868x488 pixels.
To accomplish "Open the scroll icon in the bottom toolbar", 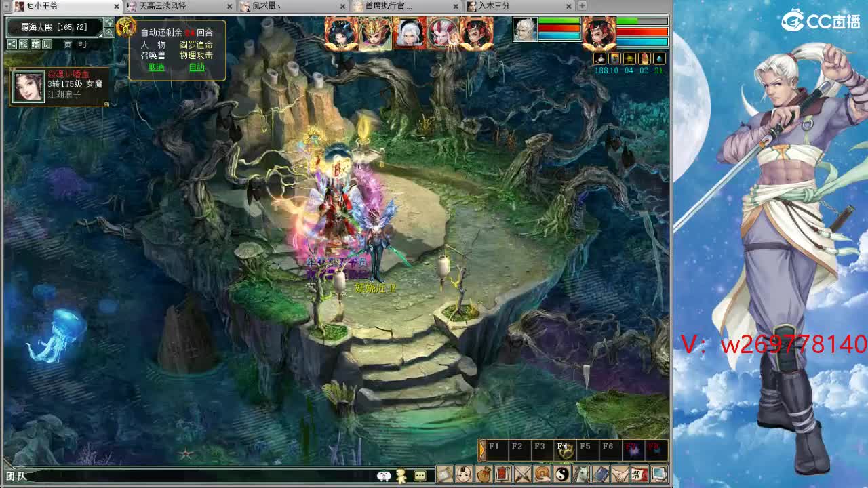I will 444,474.
